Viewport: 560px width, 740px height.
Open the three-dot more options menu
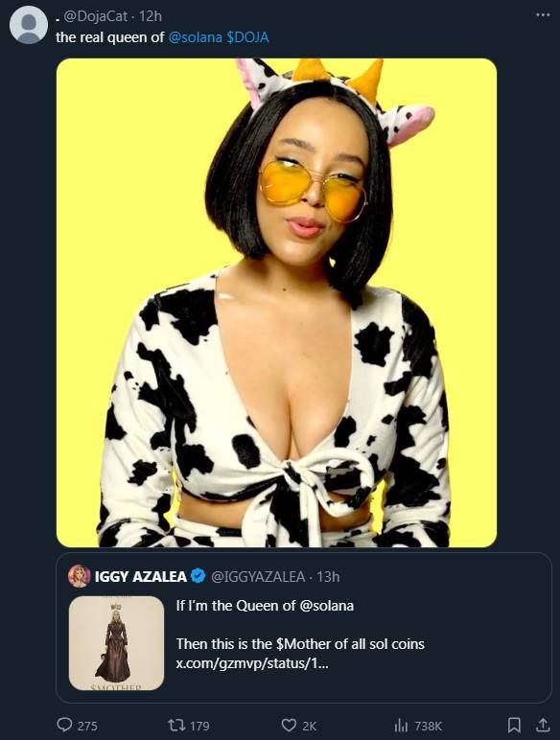point(543,15)
